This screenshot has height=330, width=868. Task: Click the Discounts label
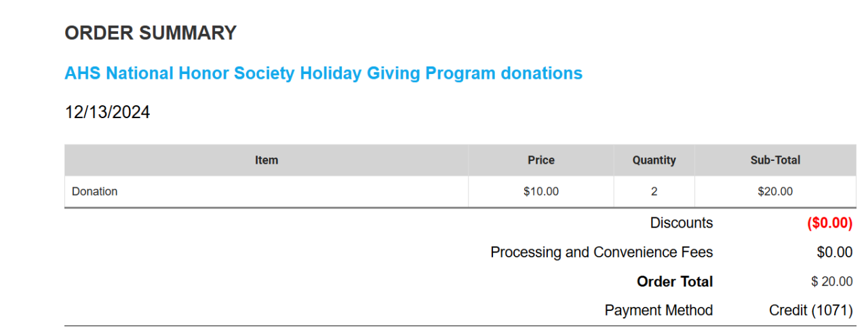(682, 223)
